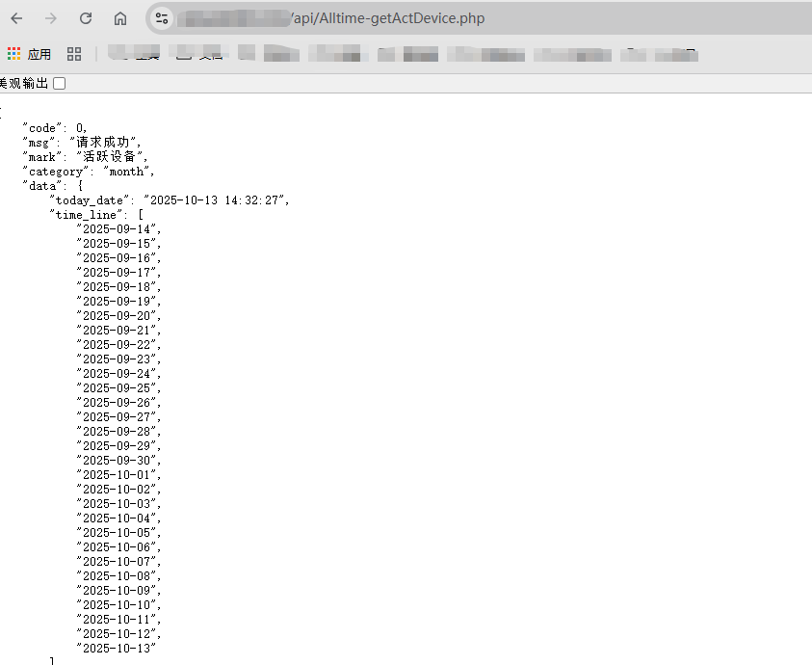Click the "data": { line
Image resolution: width=812 pixels, height=665 pixels.
pos(52,186)
